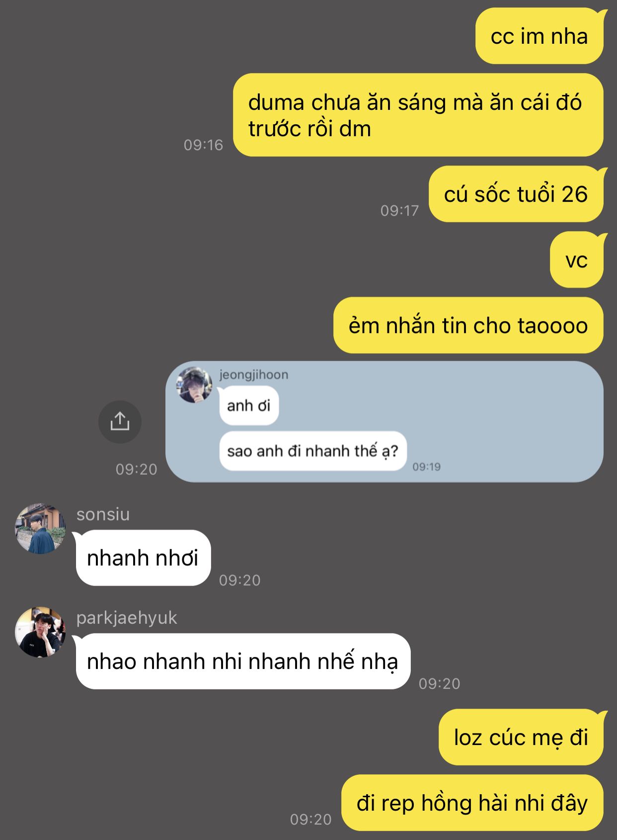Select the 'loz cúc mẹ đi' bubble
The width and height of the screenshot is (617, 840).
pos(522,737)
